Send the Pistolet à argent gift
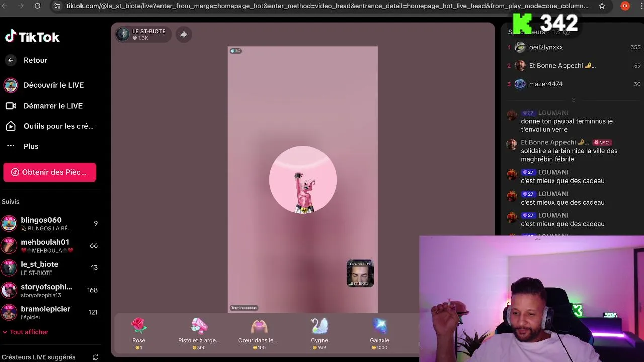This screenshot has height=362, width=644. [x=199, y=333]
